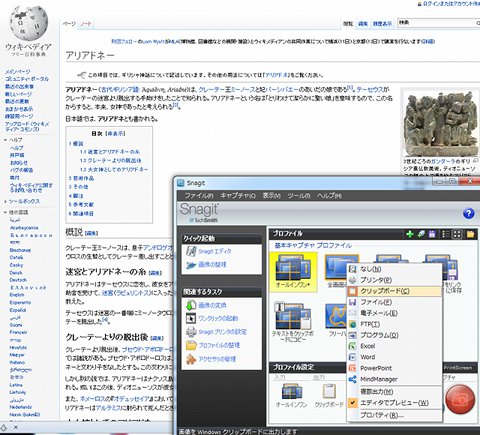Open the Wikipedia 編集 tab
This screenshot has width=480, height=435.
click(x=363, y=24)
